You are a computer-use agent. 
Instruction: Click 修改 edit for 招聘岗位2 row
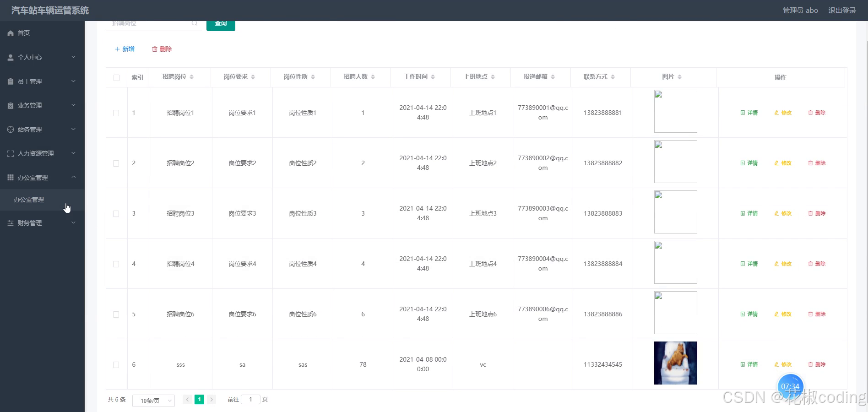(x=783, y=163)
